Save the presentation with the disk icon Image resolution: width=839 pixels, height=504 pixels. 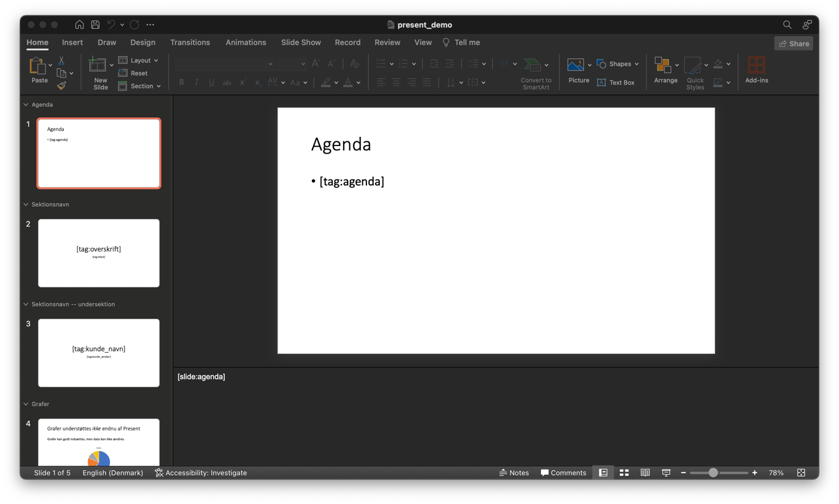pyautogui.click(x=95, y=25)
